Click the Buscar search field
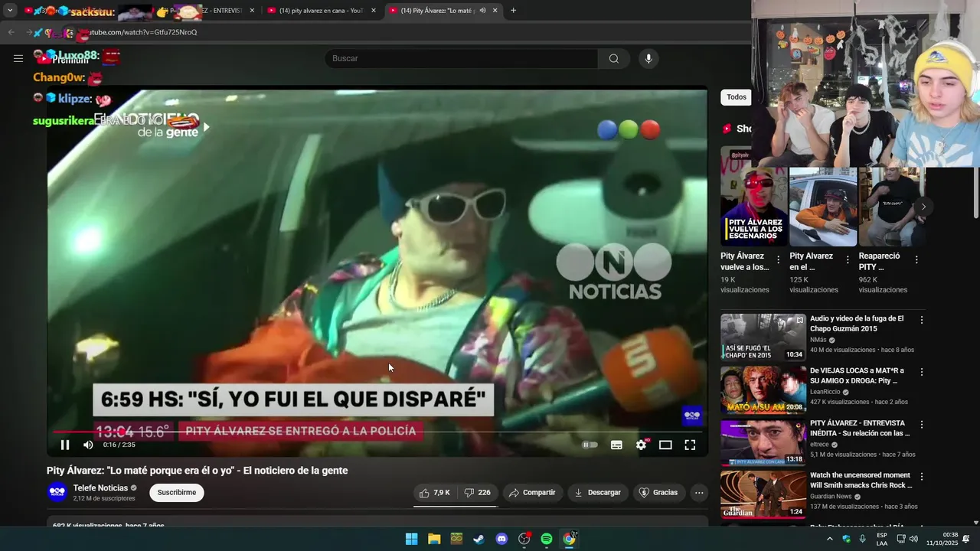980x551 pixels. [462, 58]
